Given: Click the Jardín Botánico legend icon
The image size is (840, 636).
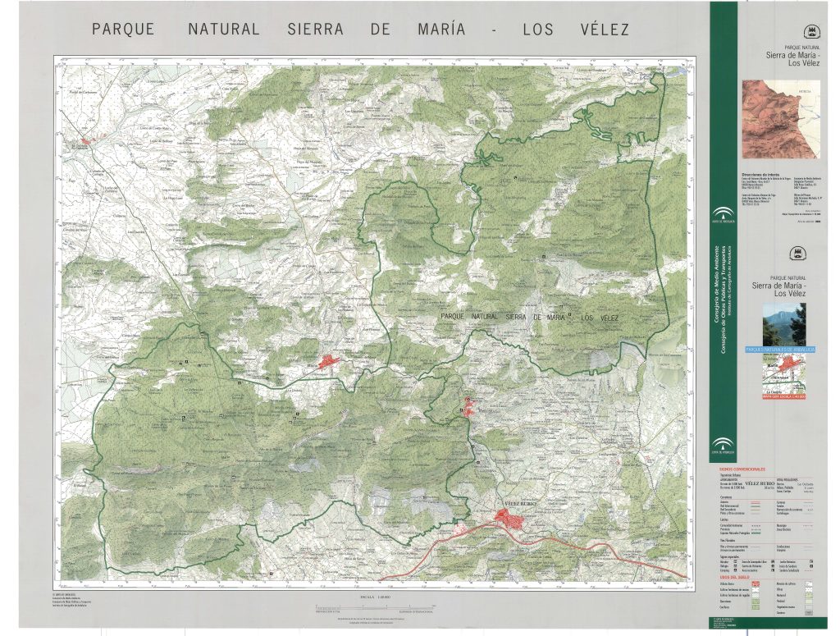Looking at the screenshot, I should [811, 561].
